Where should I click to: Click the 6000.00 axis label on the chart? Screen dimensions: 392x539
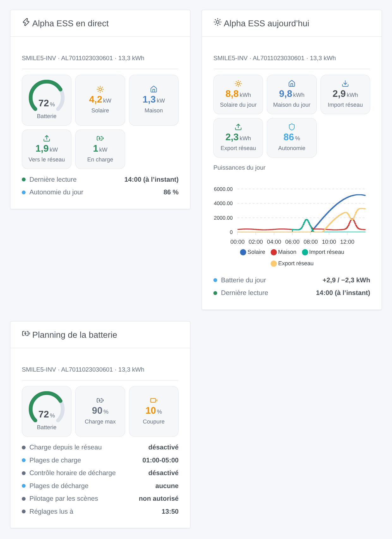pyautogui.click(x=223, y=189)
